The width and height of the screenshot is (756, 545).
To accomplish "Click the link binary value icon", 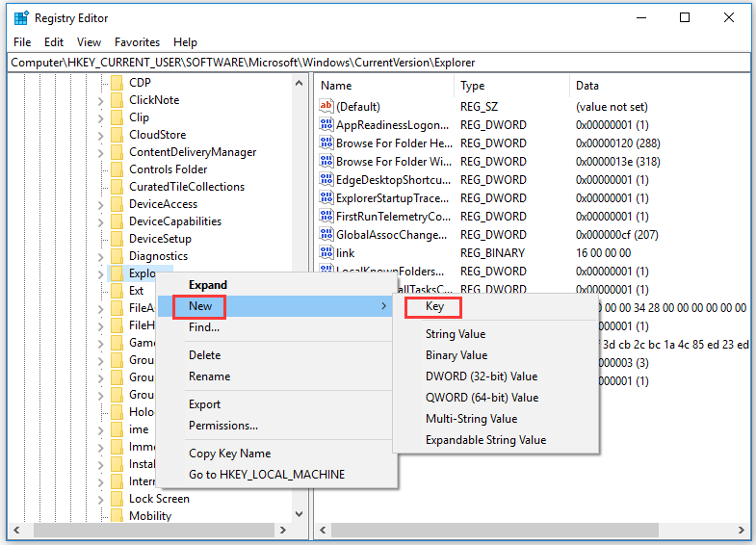I will 327,253.
